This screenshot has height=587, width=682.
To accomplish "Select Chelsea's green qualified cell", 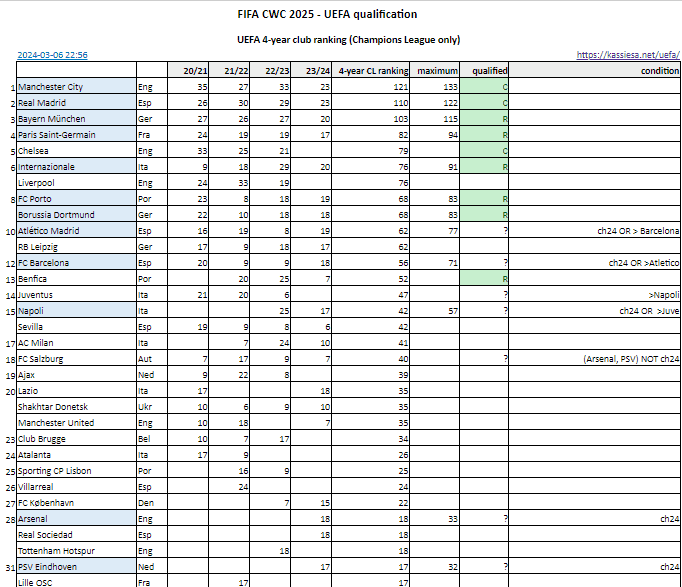I will click(x=484, y=151).
